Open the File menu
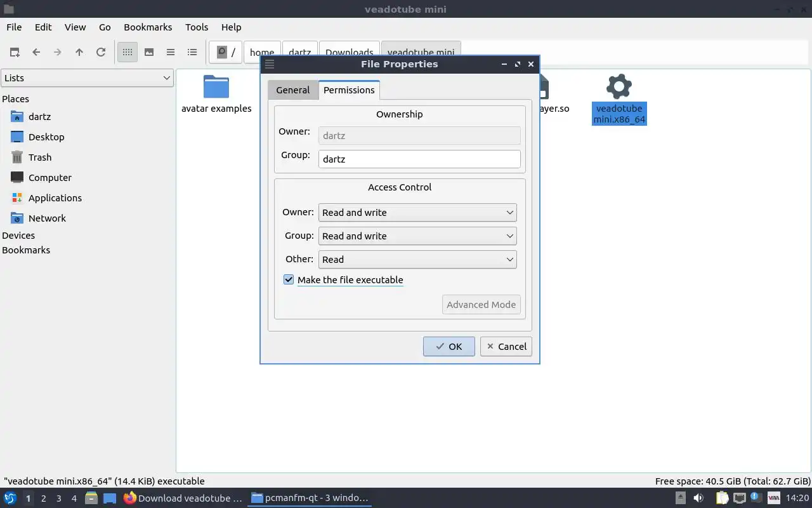This screenshot has height=508, width=812. [x=14, y=27]
